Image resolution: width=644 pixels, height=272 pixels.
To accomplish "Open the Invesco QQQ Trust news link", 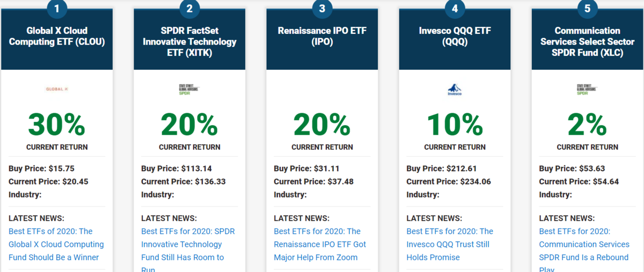I will (450, 244).
